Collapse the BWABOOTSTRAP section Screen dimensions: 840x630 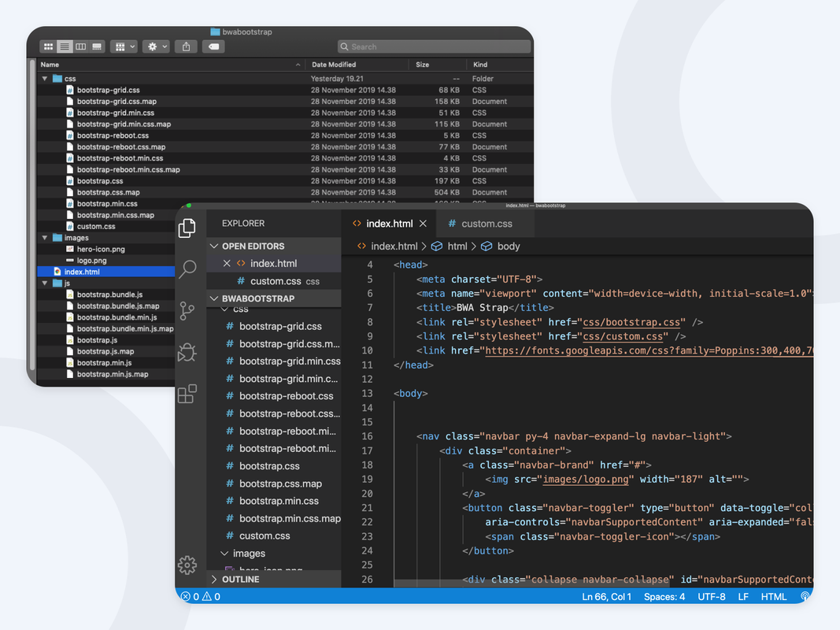pyautogui.click(x=274, y=298)
